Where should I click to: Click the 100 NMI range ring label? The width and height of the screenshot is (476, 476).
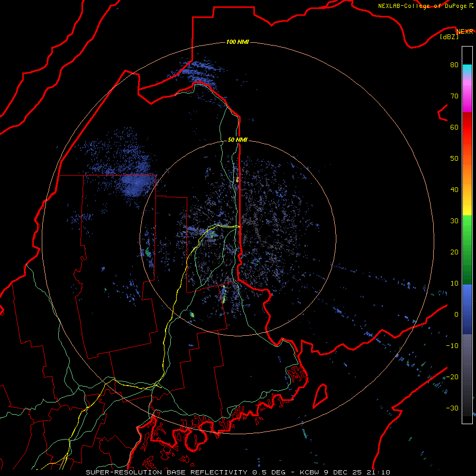click(x=237, y=42)
